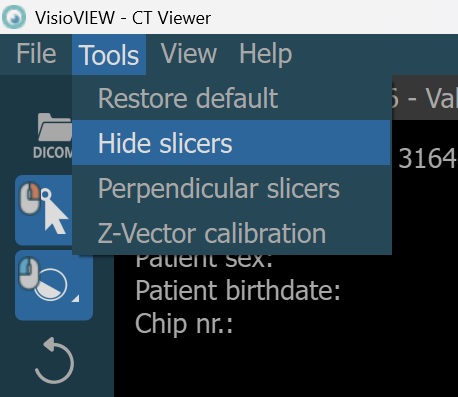Click the VisioVIEW logo in title bar
The height and width of the screenshot is (397, 458).
pos(13,17)
